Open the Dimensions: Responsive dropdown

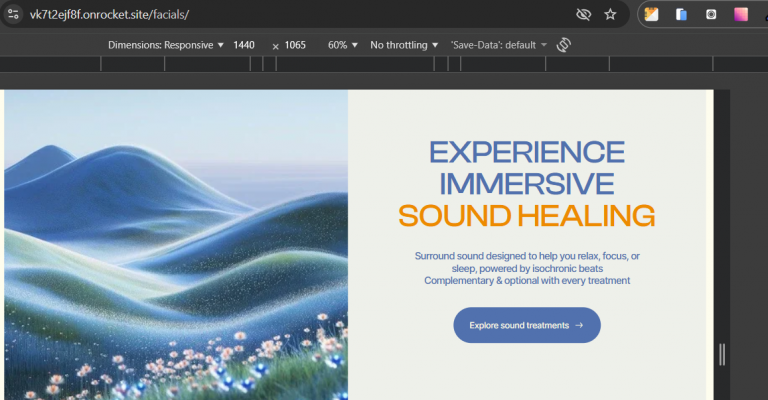[x=166, y=45]
